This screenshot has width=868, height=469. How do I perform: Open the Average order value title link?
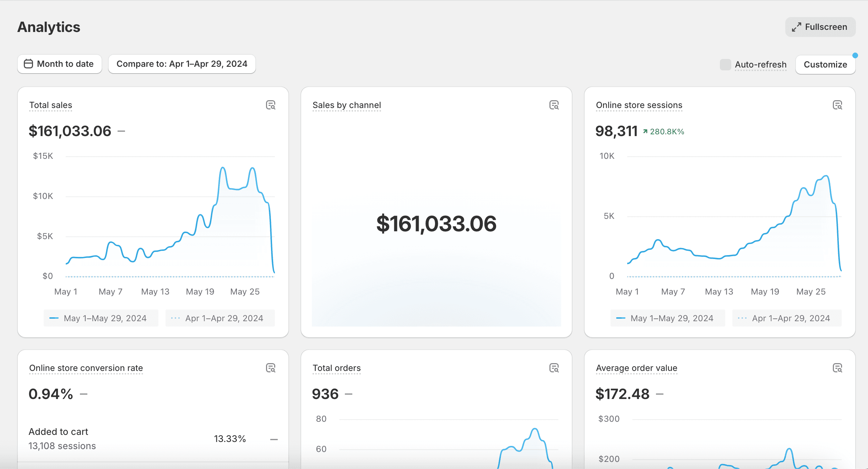tap(636, 368)
